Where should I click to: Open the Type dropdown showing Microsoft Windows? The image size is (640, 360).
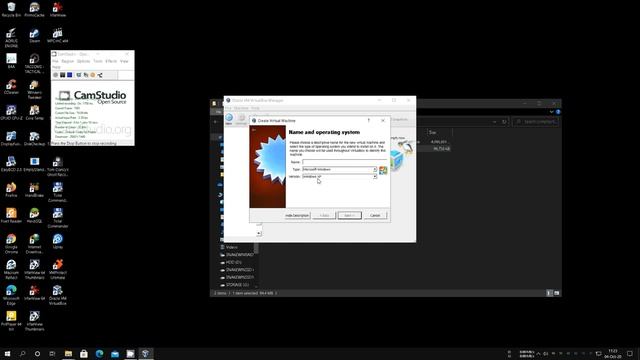point(340,169)
